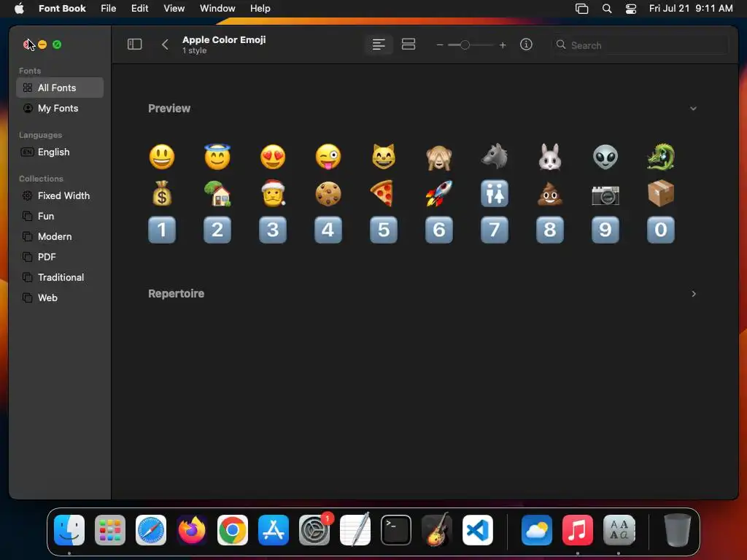Image resolution: width=747 pixels, height=560 pixels.
Task: Open Launchpad from the Dock
Action: coord(110,530)
